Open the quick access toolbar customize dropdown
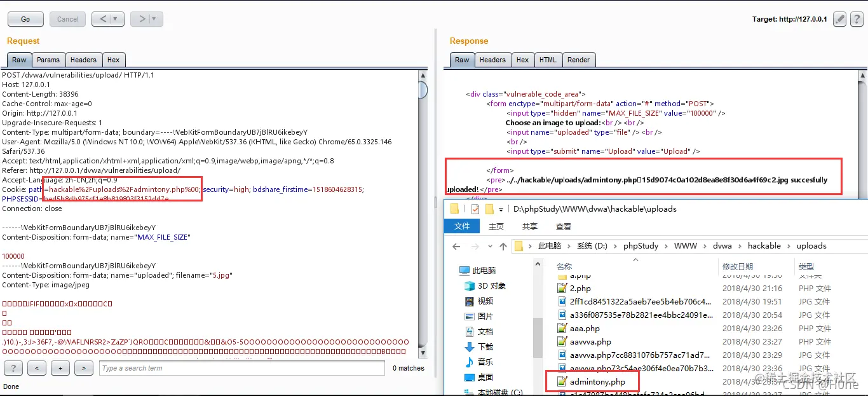Screen dimensions: 868x396 [501, 209]
